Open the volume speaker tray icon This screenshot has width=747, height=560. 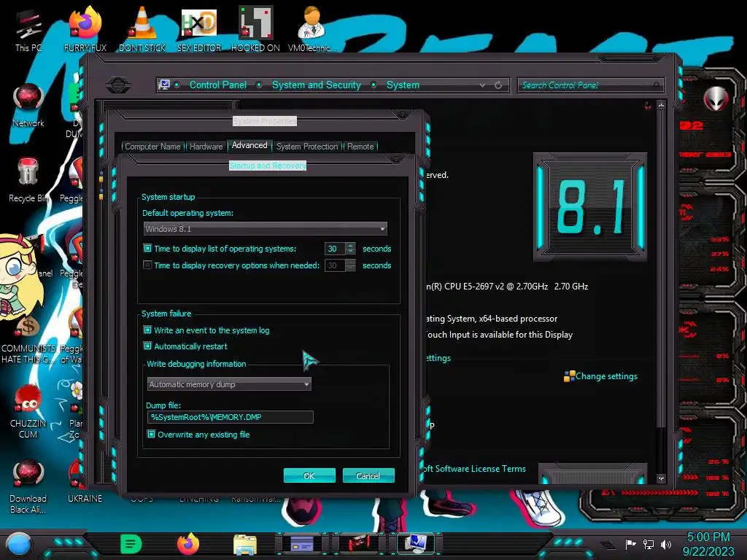666,544
